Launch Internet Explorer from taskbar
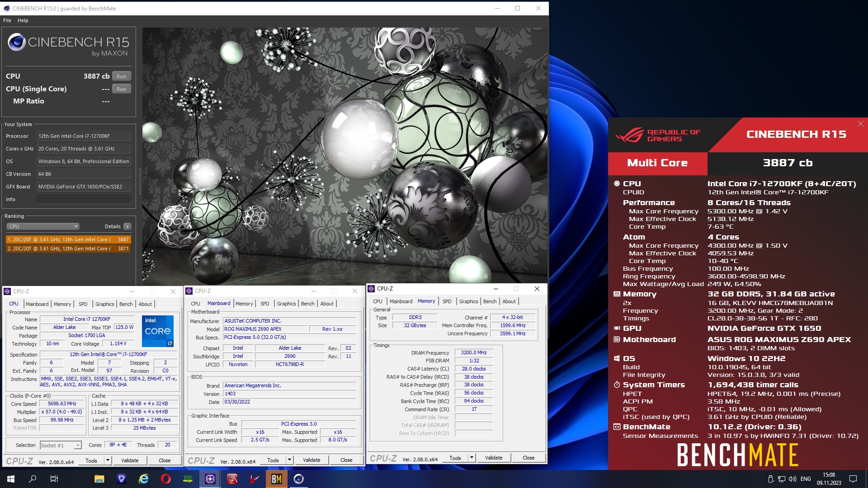 [x=143, y=479]
